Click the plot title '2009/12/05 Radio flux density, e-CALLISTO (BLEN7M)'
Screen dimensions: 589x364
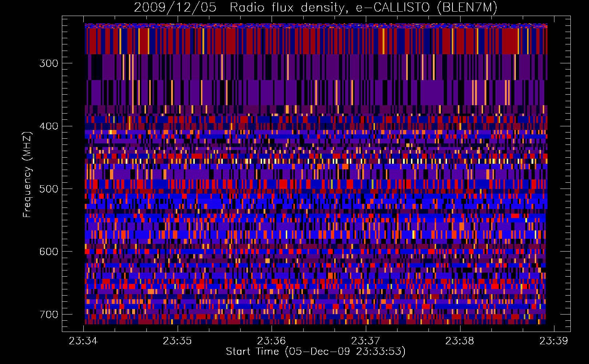316,7
